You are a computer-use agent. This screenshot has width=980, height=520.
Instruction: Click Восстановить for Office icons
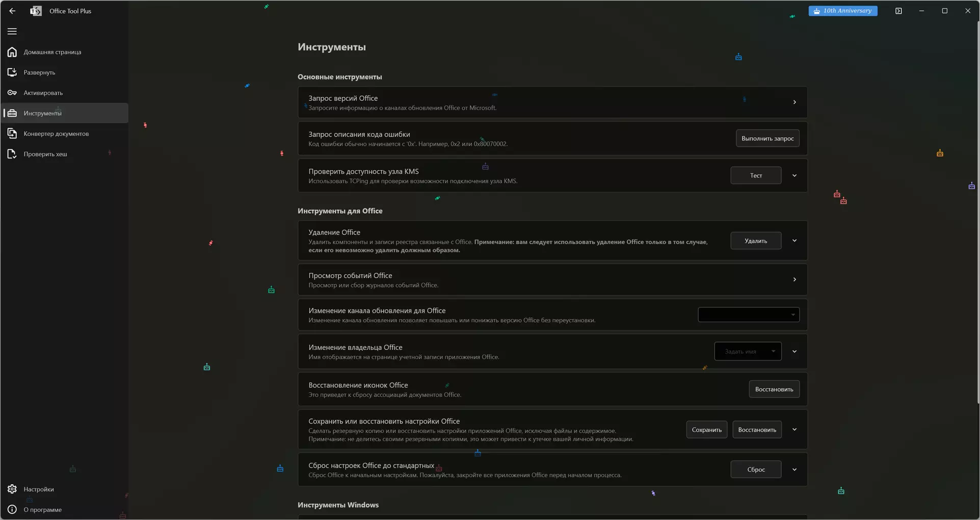coord(774,389)
